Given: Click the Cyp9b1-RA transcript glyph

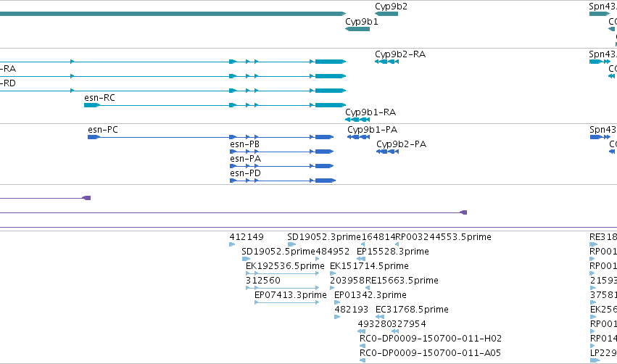Looking at the screenshot, I should click(x=357, y=120).
